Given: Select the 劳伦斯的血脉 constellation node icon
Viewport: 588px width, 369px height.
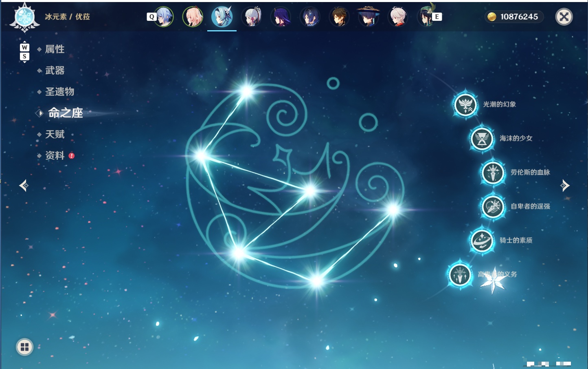Looking at the screenshot, I should click(493, 172).
